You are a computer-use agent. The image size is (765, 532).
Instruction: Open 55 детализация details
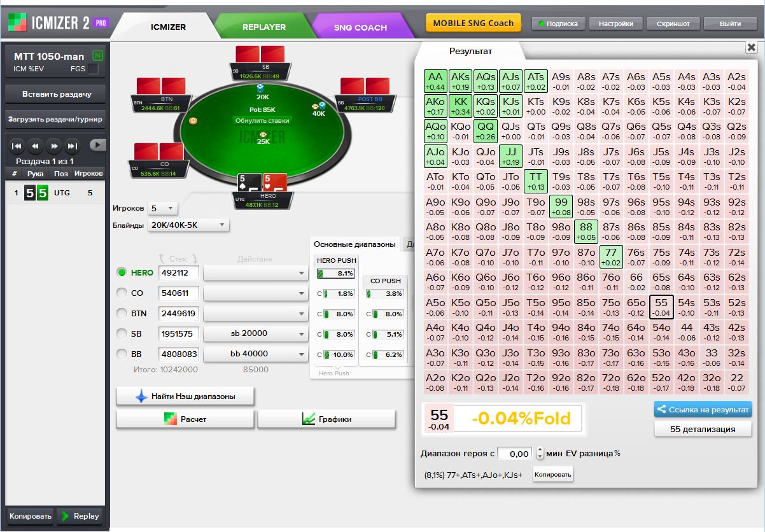(703, 429)
